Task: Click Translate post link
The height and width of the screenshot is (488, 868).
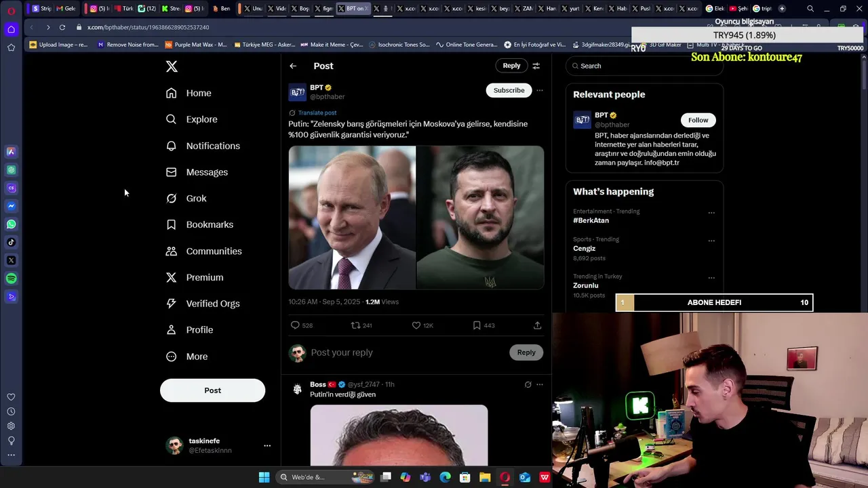Action: [317, 113]
